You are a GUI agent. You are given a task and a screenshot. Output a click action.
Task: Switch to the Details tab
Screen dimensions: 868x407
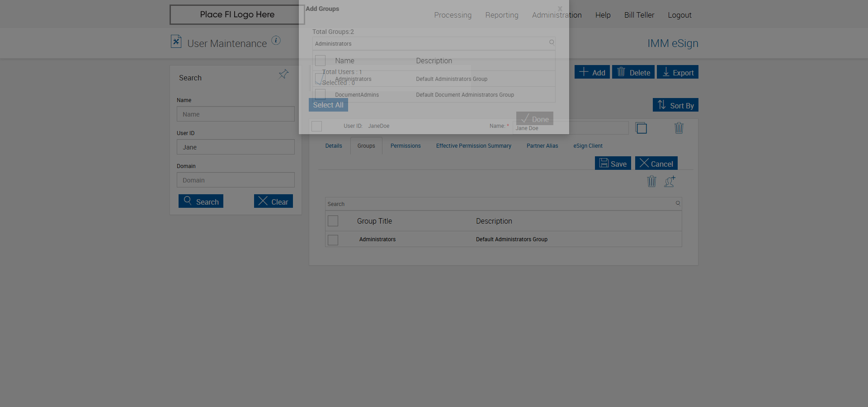point(334,146)
